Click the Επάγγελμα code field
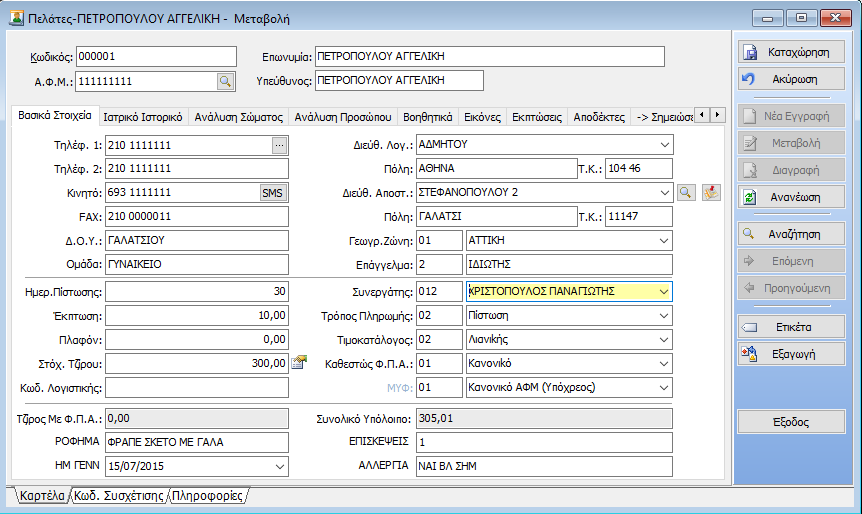 point(439,264)
